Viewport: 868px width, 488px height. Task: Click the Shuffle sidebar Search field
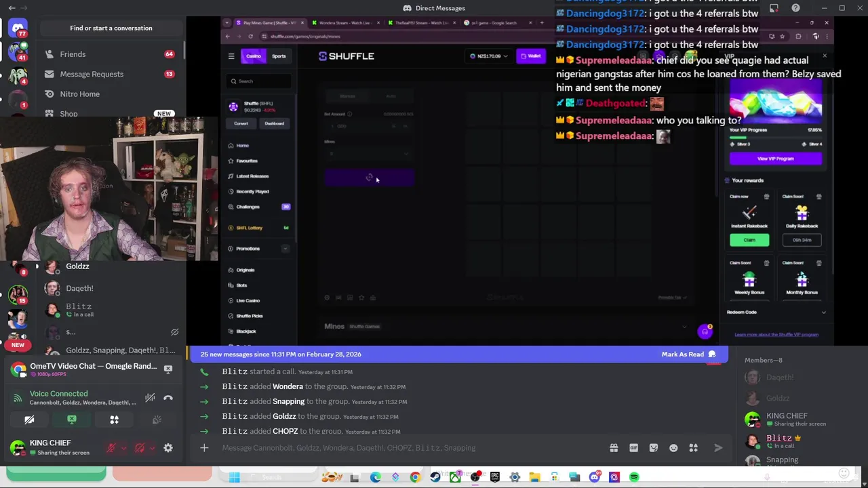click(x=259, y=81)
